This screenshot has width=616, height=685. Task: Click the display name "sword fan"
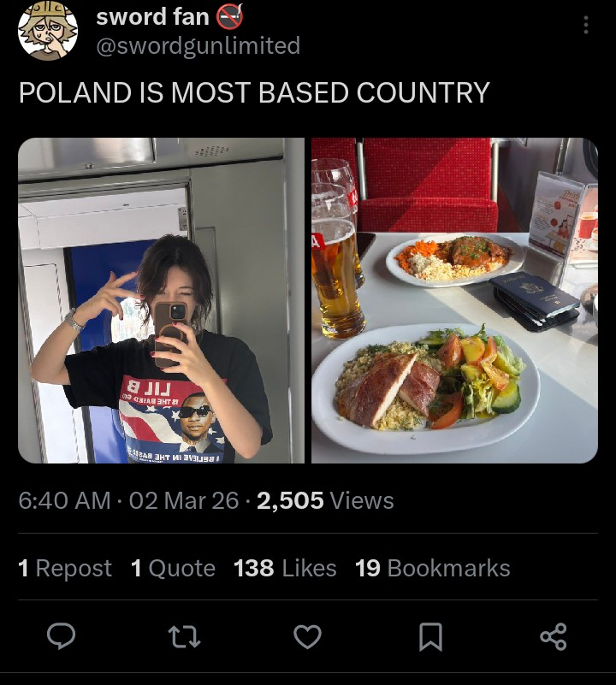click(152, 15)
